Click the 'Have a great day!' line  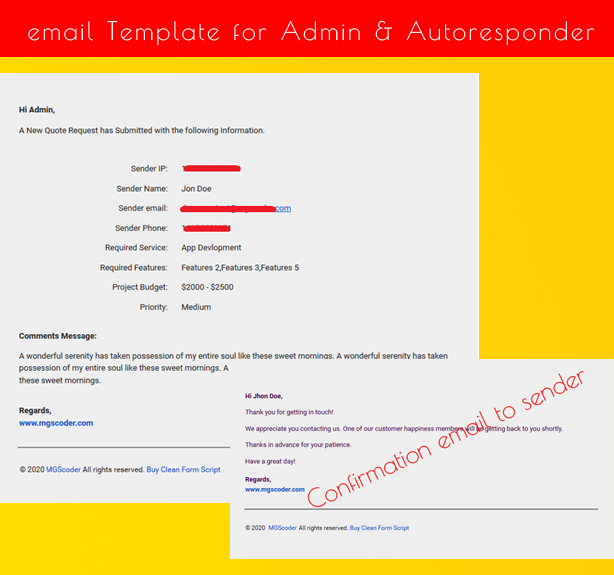point(270,461)
